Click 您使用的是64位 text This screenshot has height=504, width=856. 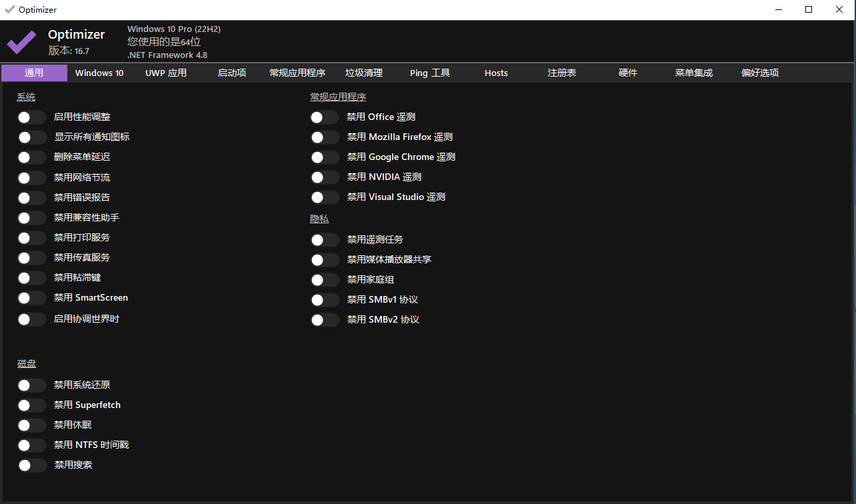(x=164, y=42)
